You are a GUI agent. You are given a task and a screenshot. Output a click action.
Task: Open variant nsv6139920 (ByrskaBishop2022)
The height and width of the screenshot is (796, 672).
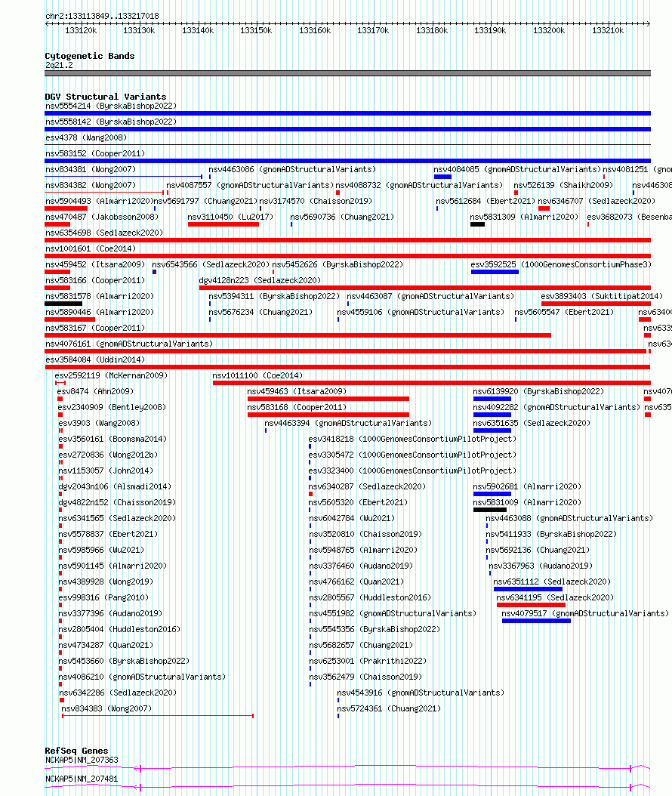538,391
